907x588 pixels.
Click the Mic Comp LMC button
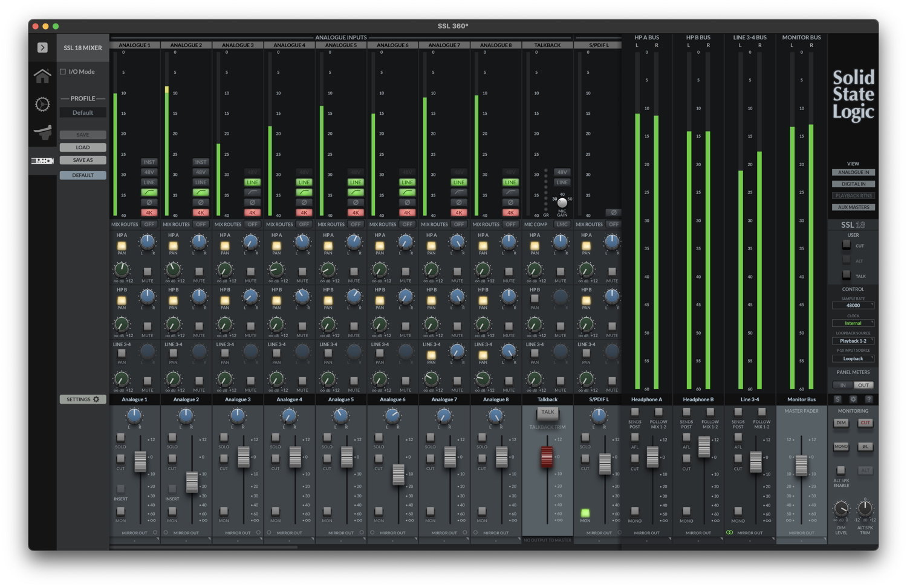562,225
